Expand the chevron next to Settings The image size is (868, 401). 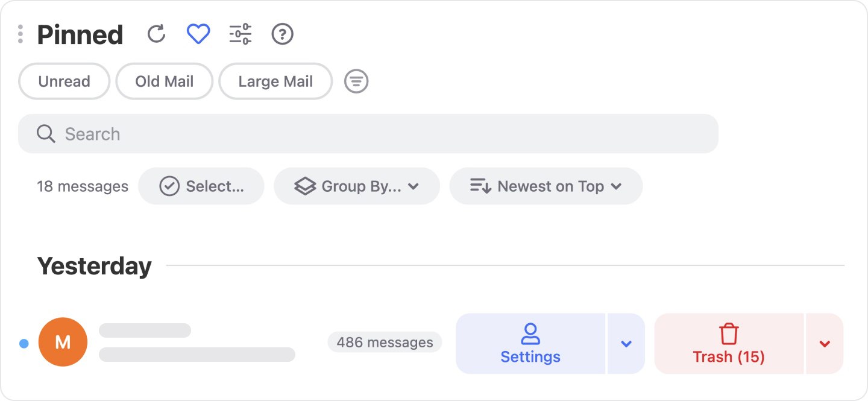point(626,344)
